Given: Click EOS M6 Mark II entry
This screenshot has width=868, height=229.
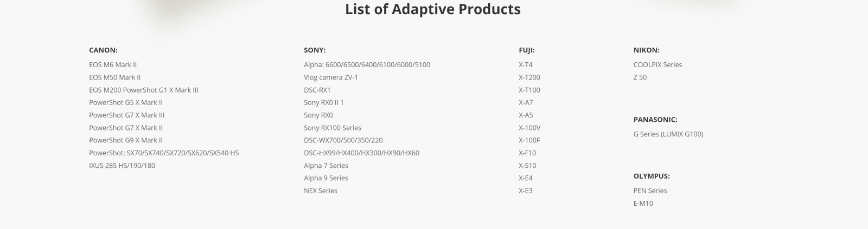Looking at the screenshot, I should click(x=113, y=64).
